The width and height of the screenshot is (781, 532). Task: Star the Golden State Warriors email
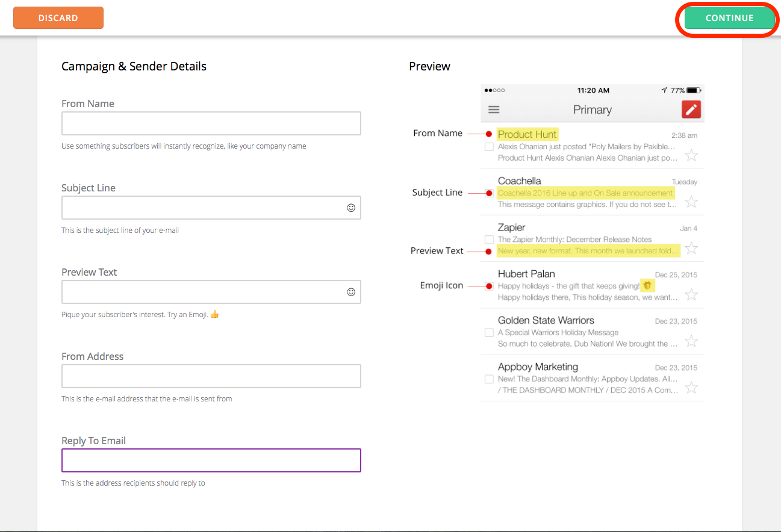[692, 341]
